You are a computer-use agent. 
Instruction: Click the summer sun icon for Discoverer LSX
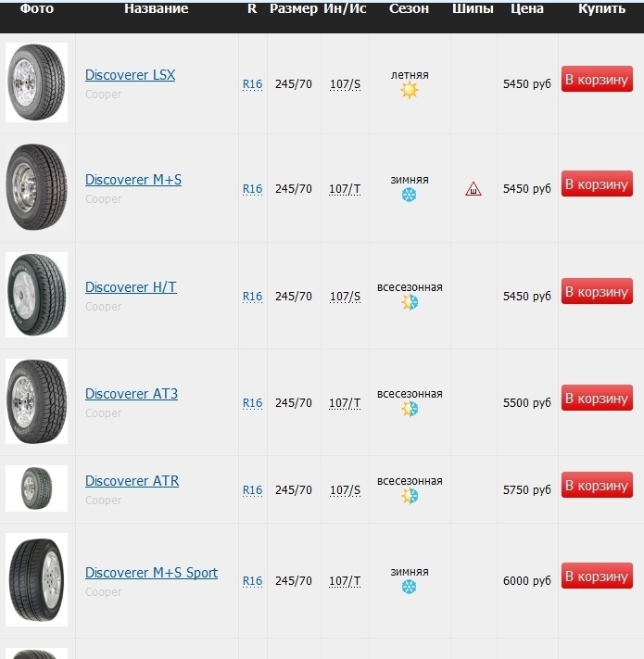click(x=410, y=90)
